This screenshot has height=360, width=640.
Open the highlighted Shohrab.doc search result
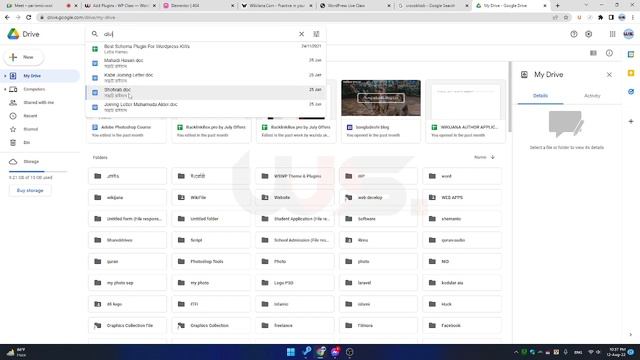click(x=206, y=92)
